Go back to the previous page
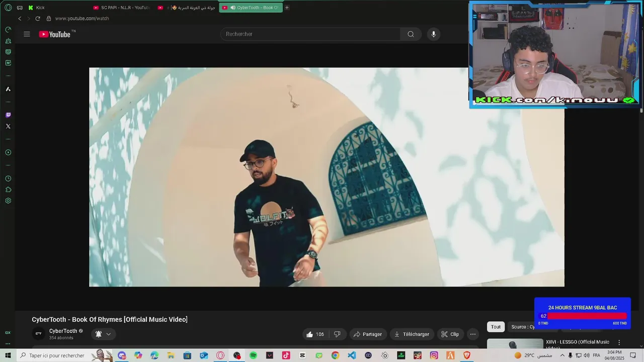Viewport: 644px width, 362px height. (x=20, y=19)
